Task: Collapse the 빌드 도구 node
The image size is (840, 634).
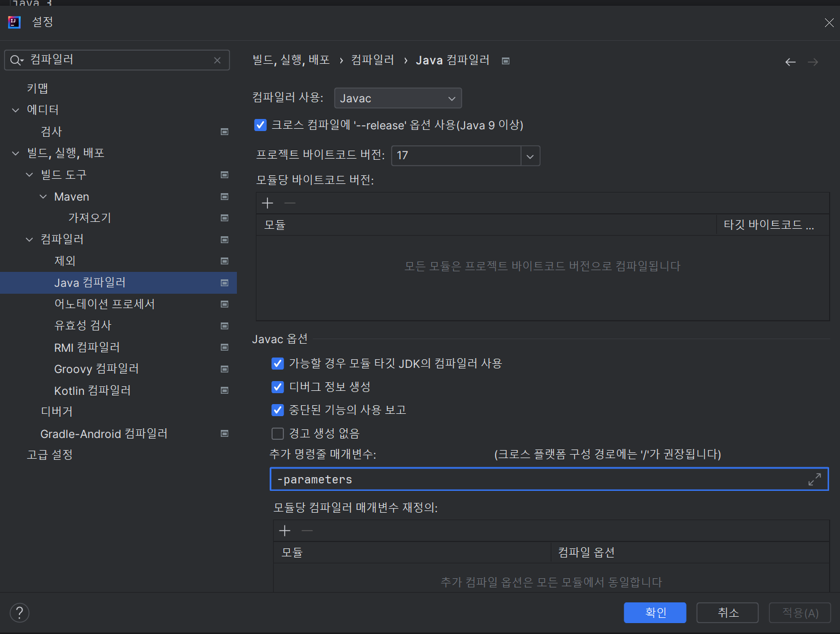Action: pos(29,175)
